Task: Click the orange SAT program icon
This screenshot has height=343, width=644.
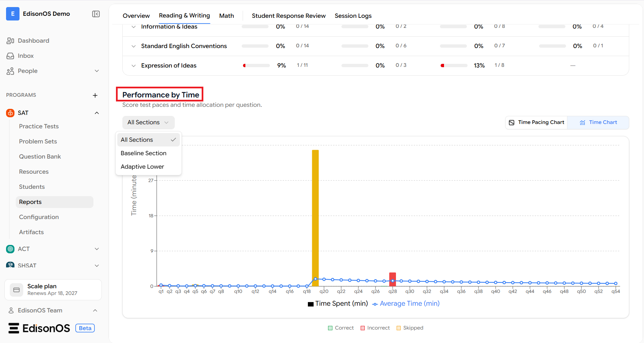Action: click(x=10, y=113)
